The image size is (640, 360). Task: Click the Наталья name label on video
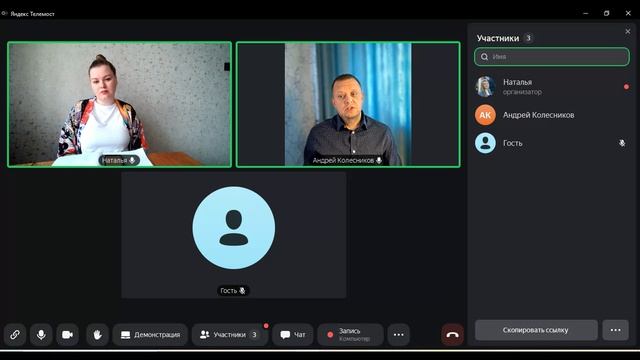pos(119,160)
